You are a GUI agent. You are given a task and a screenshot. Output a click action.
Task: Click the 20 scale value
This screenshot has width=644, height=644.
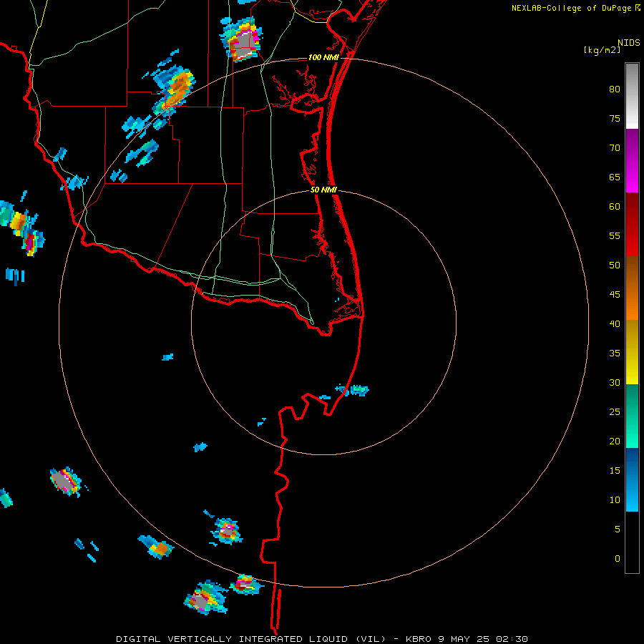(615, 441)
